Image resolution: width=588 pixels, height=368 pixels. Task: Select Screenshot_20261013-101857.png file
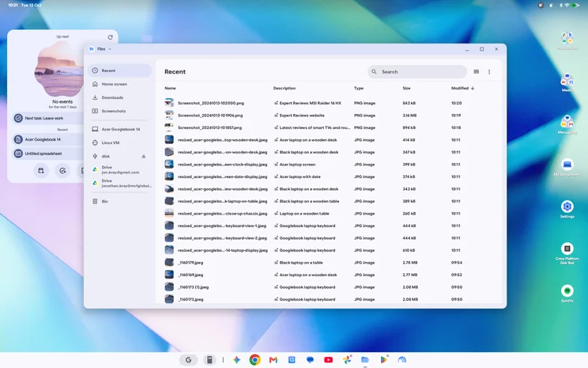[209, 127]
